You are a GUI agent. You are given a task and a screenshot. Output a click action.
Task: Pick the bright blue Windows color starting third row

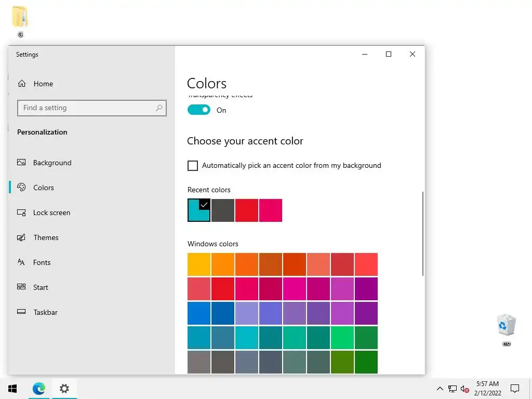coord(199,313)
